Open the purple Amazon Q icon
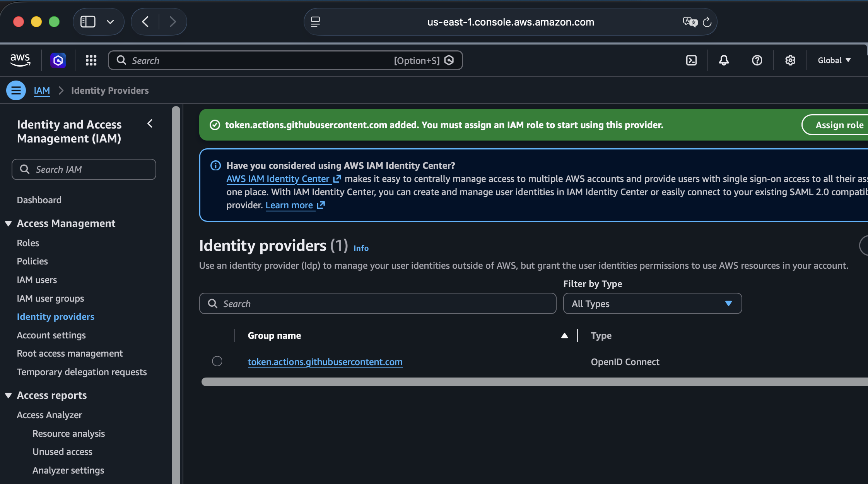The image size is (868, 484). [58, 60]
